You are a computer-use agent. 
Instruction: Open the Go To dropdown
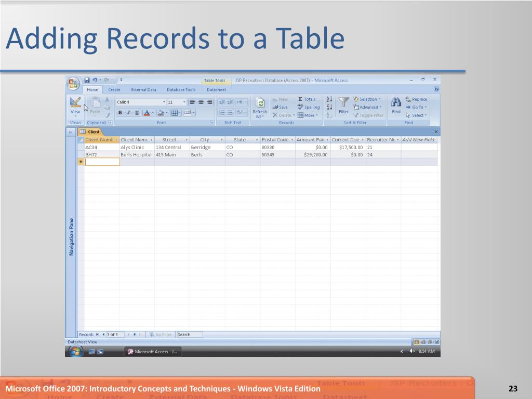coord(416,107)
